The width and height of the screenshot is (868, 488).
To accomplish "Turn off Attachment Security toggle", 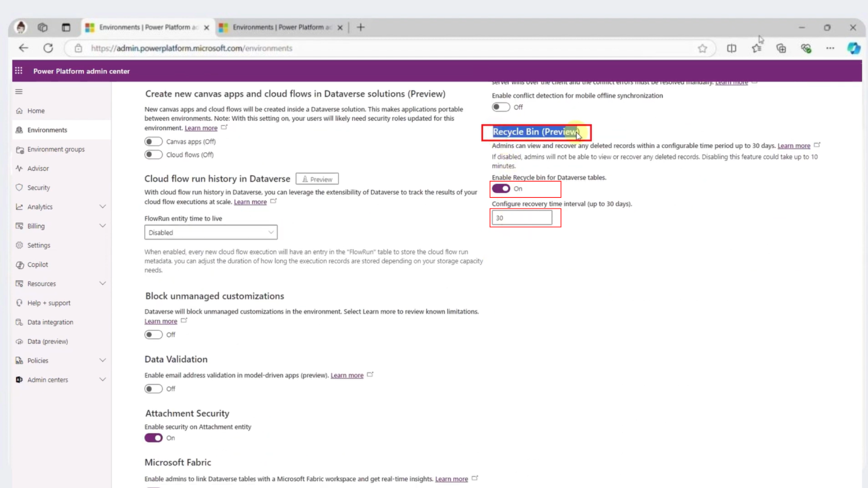I will (153, 438).
